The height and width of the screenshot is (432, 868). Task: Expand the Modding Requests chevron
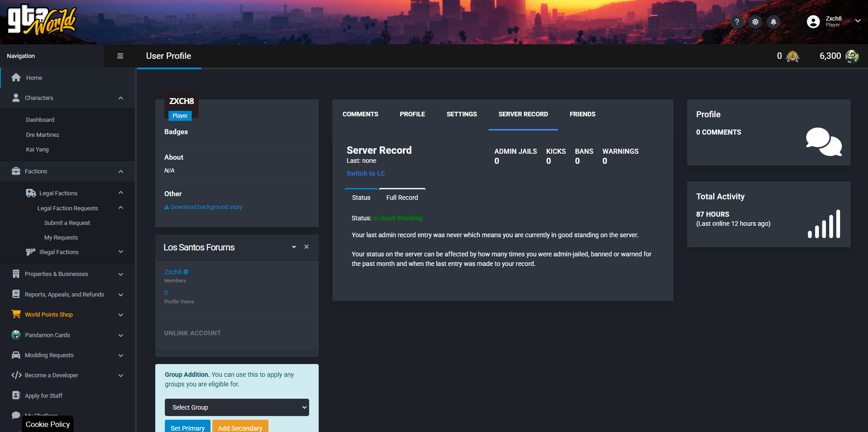(121, 355)
